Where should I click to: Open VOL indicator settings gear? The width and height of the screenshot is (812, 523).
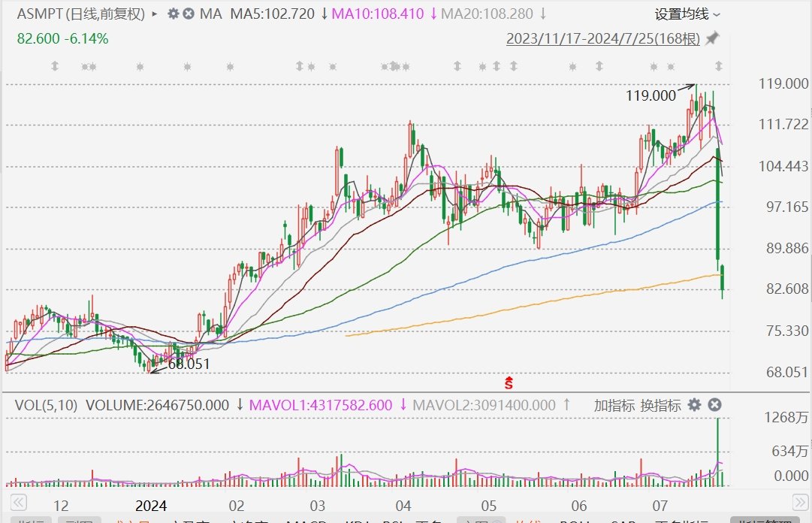coord(695,405)
